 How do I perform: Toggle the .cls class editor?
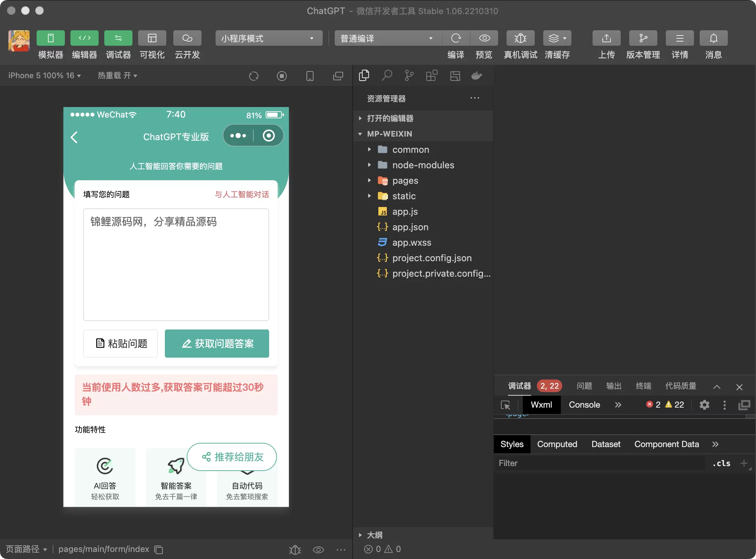tap(721, 463)
